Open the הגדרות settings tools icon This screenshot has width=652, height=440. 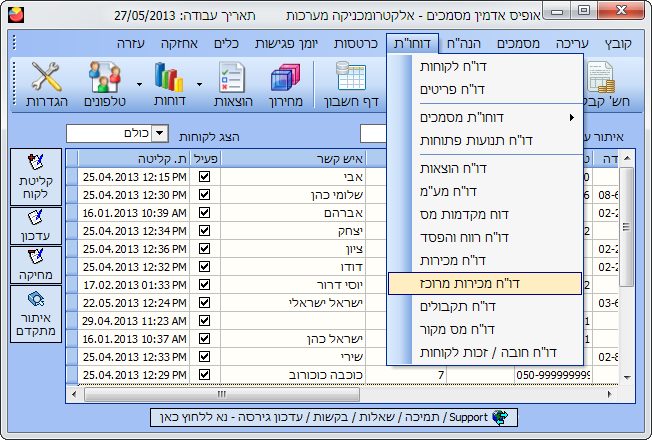tap(47, 84)
